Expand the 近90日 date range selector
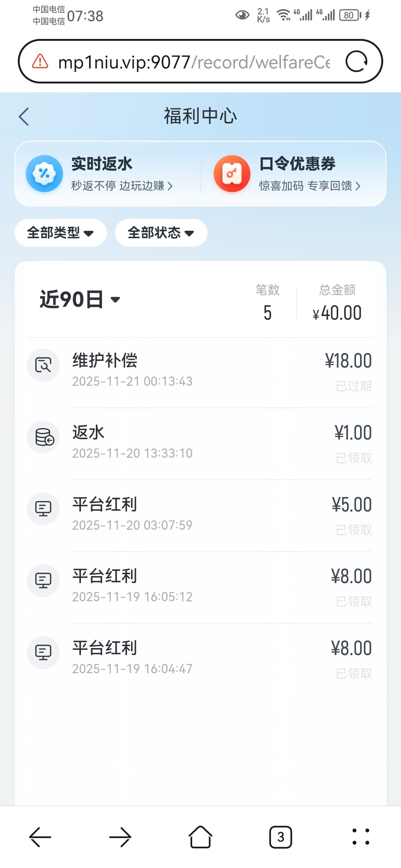 (80, 299)
